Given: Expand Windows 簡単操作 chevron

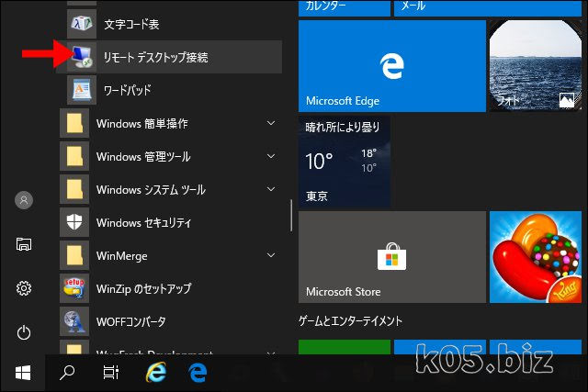Looking at the screenshot, I should [x=271, y=123].
